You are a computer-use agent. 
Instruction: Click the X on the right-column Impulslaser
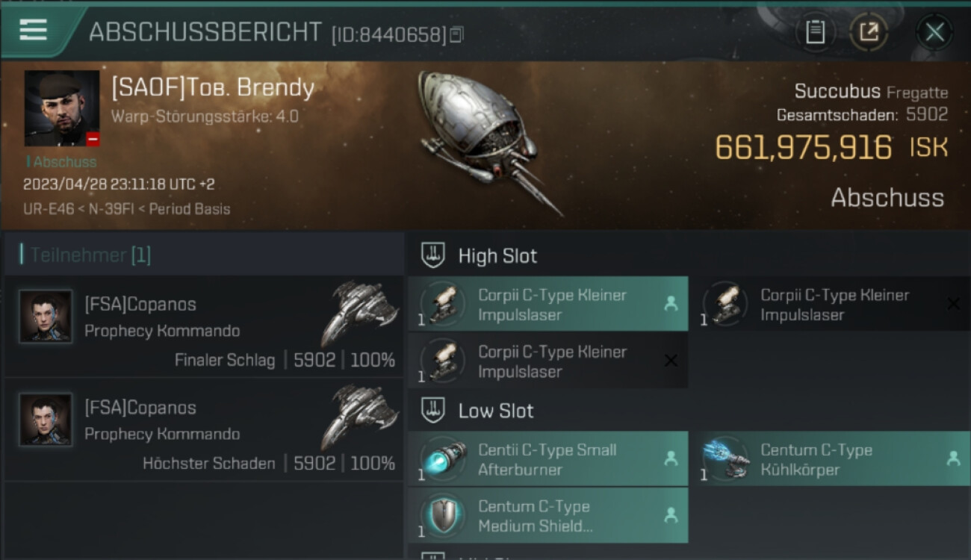click(953, 304)
